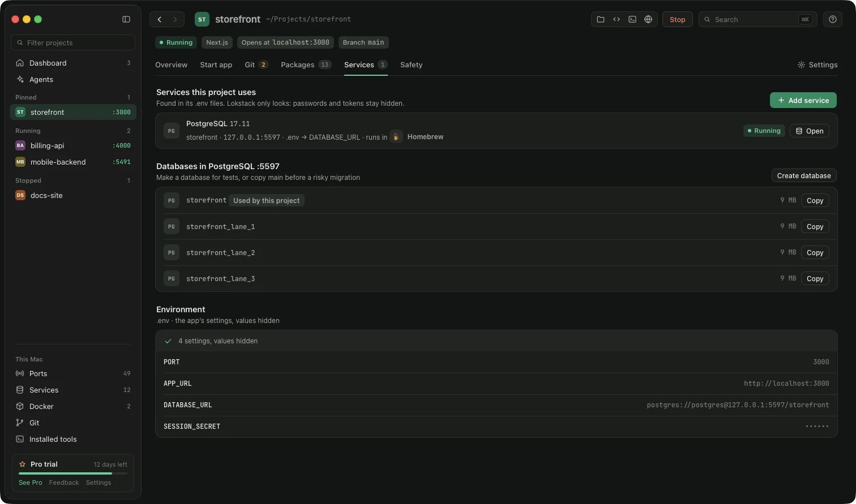Click the Homebrew beer mug icon
The width and height of the screenshot is (856, 504).
point(396,137)
